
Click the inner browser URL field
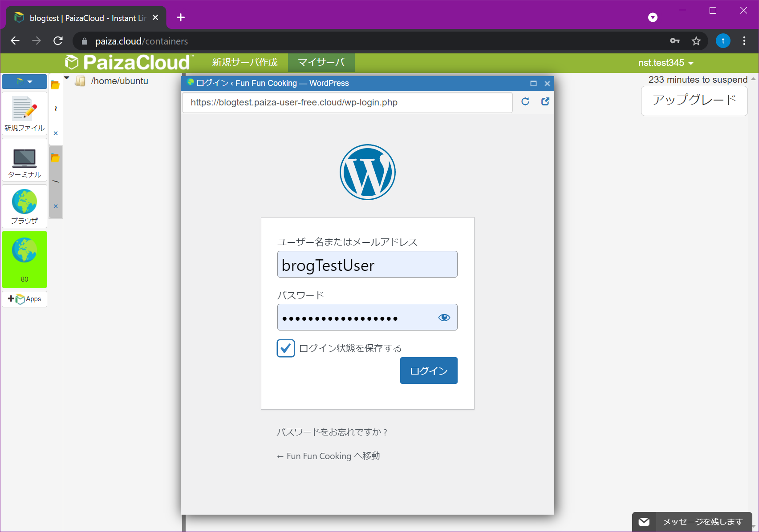tap(347, 102)
